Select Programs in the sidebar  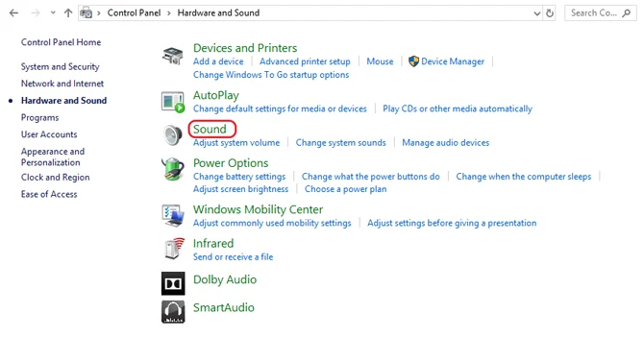(39, 118)
